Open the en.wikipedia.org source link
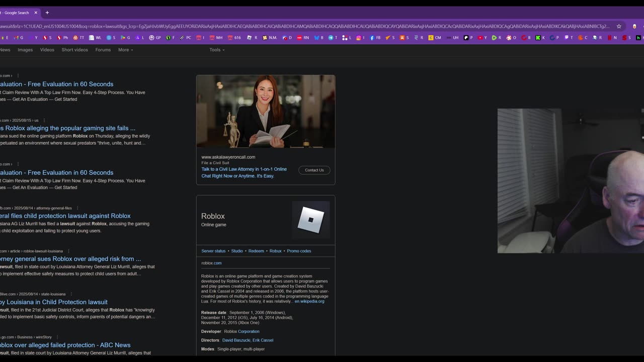Screen dimensions: 644x362 point(309,301)
